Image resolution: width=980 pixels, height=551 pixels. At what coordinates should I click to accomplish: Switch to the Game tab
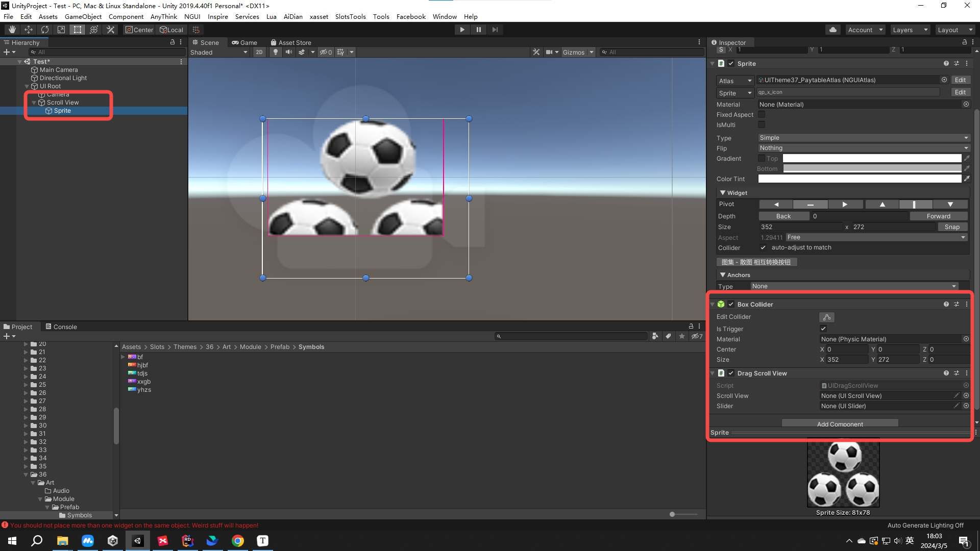(x=244, y=42)
